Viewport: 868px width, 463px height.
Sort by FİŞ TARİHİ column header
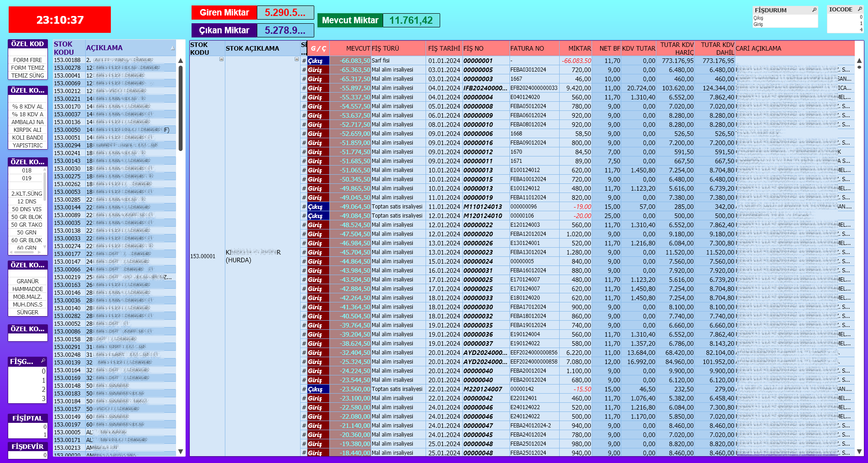[444, 48]
